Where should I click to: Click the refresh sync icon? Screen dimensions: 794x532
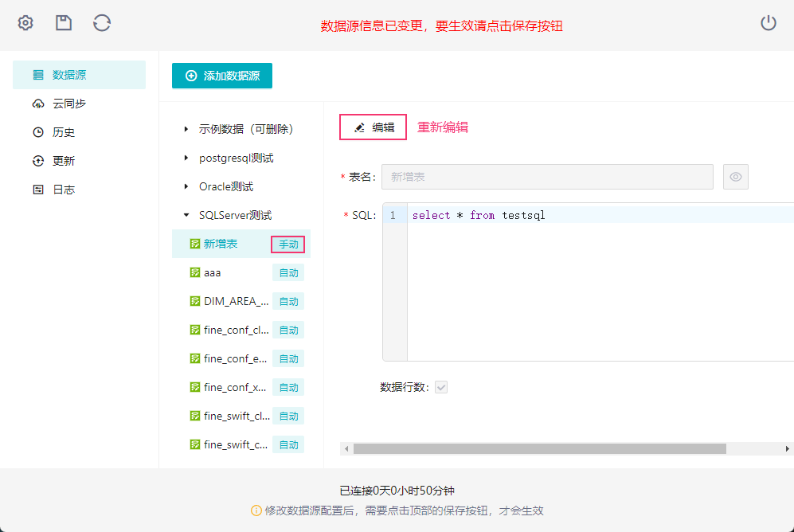point(102,23)
